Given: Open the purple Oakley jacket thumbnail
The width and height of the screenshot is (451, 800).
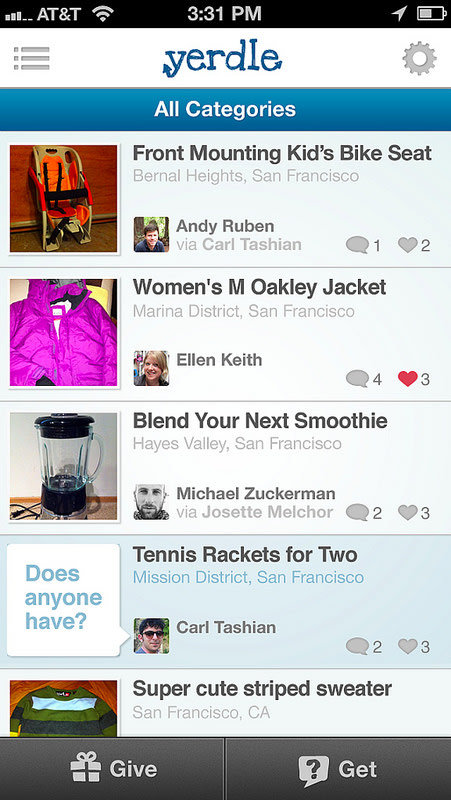Looking at the screenshot, I should (64, 332).
